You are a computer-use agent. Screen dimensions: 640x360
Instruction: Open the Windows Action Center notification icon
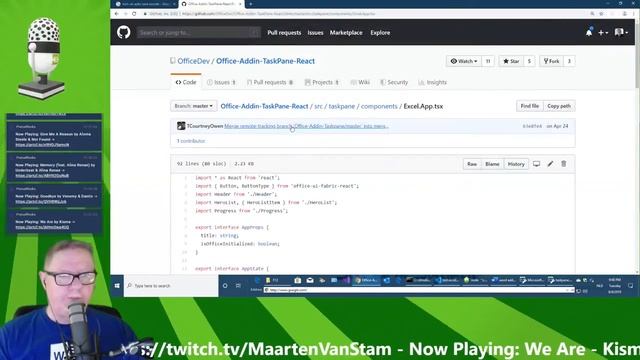(631, 286)
